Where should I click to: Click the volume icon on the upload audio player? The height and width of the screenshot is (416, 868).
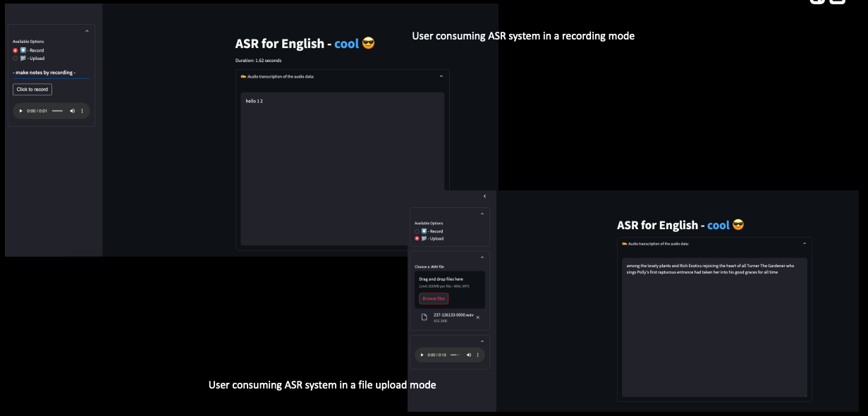coord(468,355)
